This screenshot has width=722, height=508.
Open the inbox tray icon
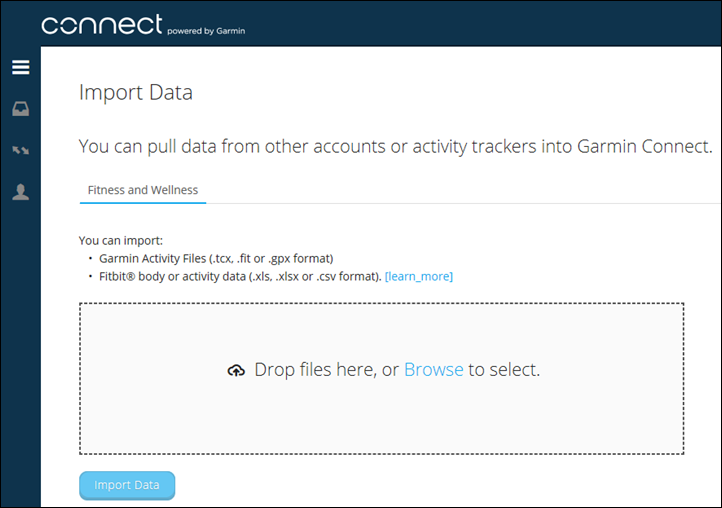[x=20, y=109]
